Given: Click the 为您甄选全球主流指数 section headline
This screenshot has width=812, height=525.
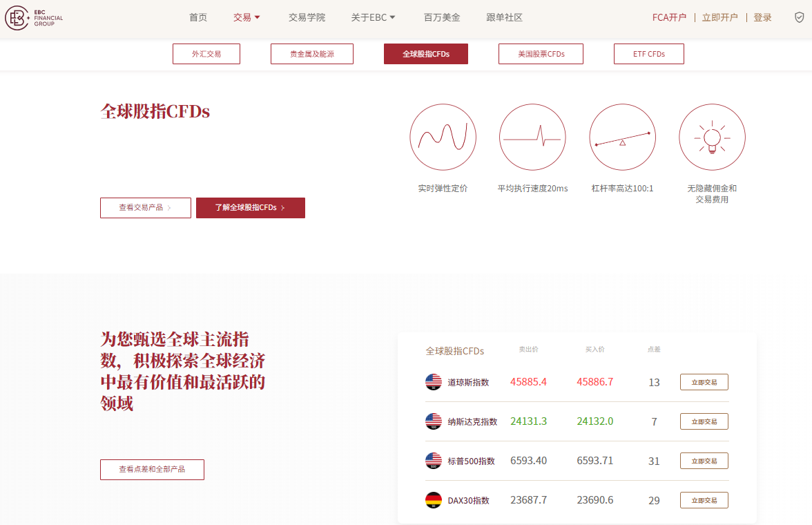Looking at the screenshot, I should tap(183, 371).
